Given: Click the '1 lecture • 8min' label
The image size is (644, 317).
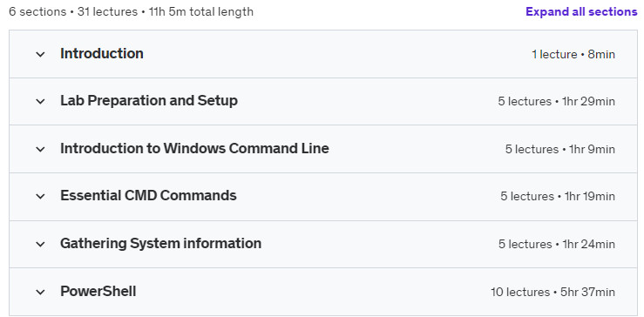Looking at the screenshot, I should click(573, 54).
